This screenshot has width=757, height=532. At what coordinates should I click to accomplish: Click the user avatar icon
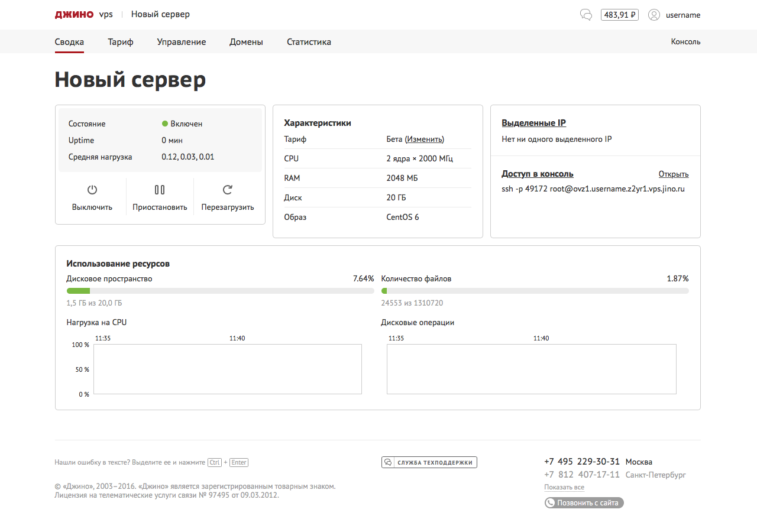point(654,15)
